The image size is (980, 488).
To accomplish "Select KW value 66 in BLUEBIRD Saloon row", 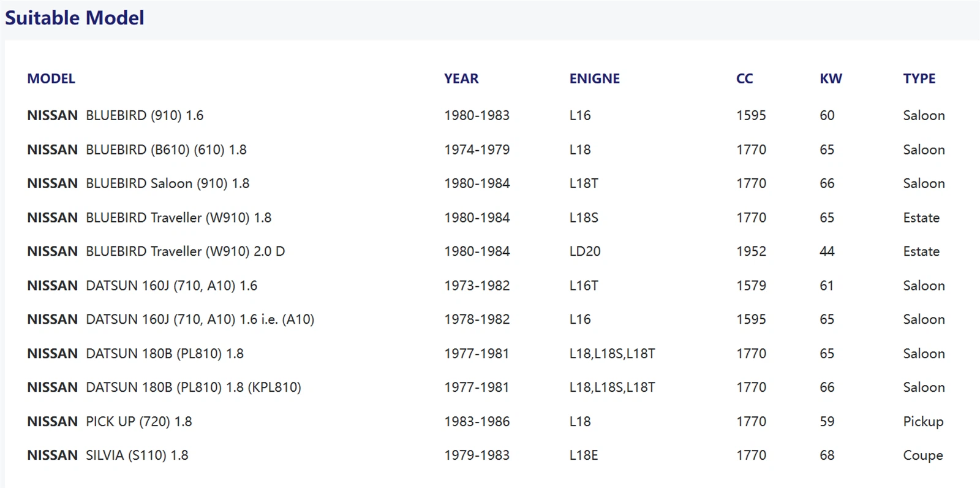I will (827, 183).
